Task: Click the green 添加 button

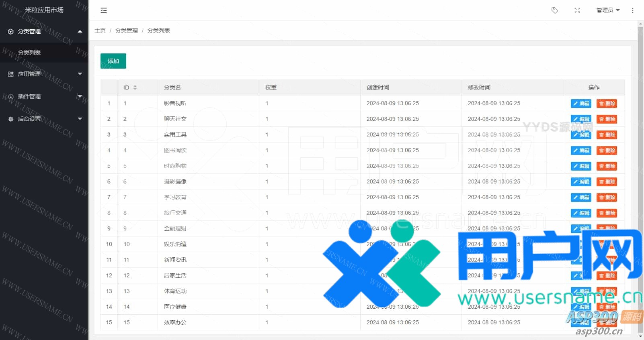Action: (113, 61)
